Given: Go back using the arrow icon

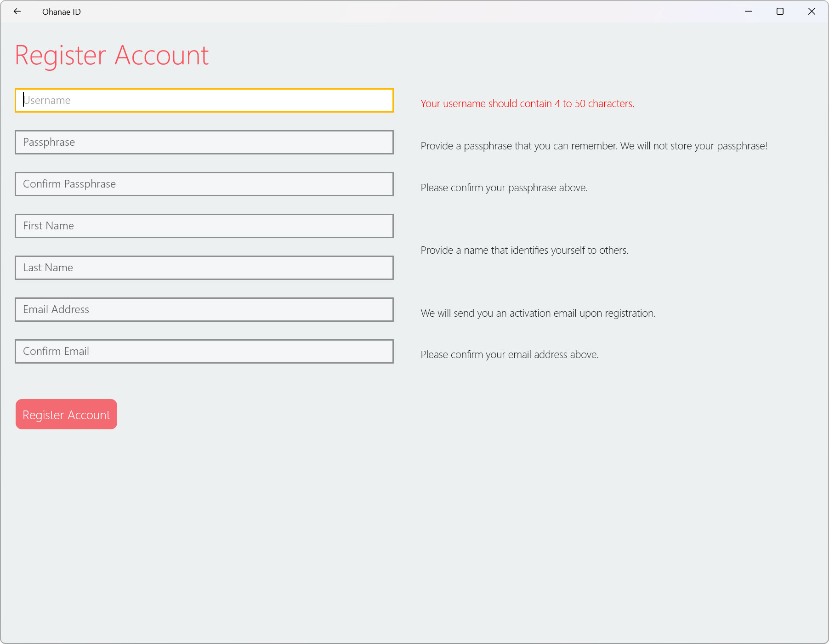Looking at the screenshot, I should [17, 11].
